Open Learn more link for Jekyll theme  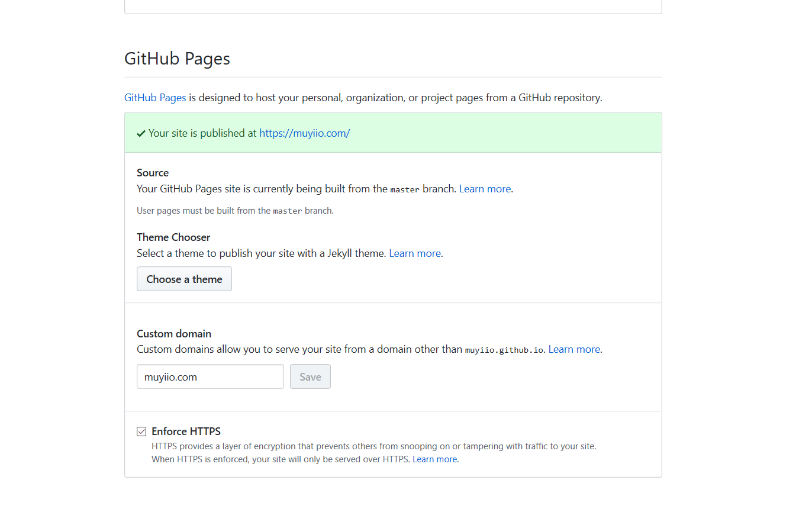(x=415, y=253)
